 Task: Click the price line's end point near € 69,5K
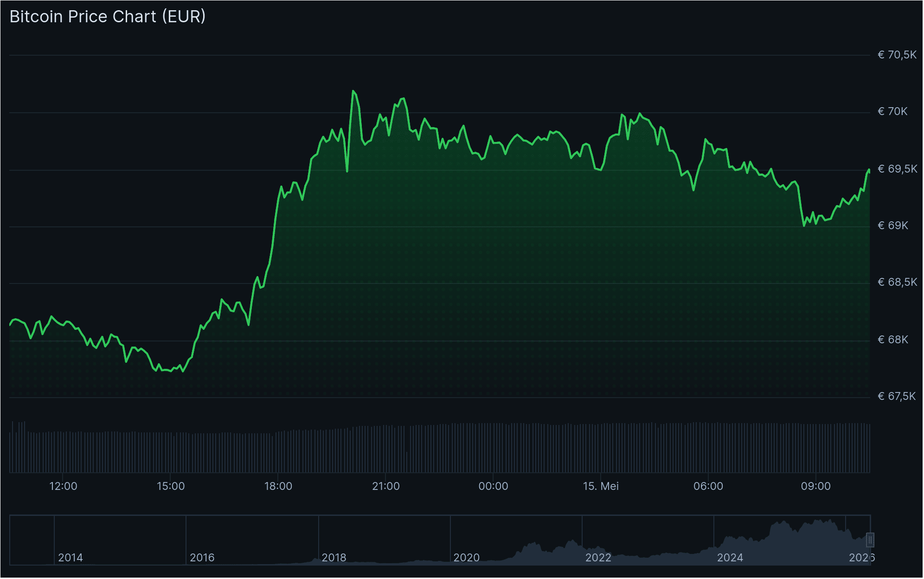tap(869, 170)
